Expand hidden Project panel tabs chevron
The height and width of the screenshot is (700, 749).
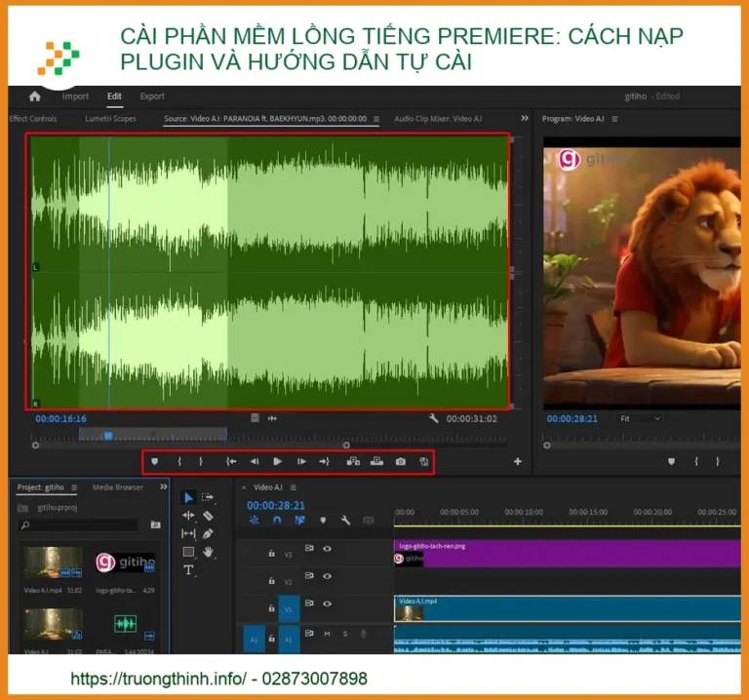pos(164,486)
